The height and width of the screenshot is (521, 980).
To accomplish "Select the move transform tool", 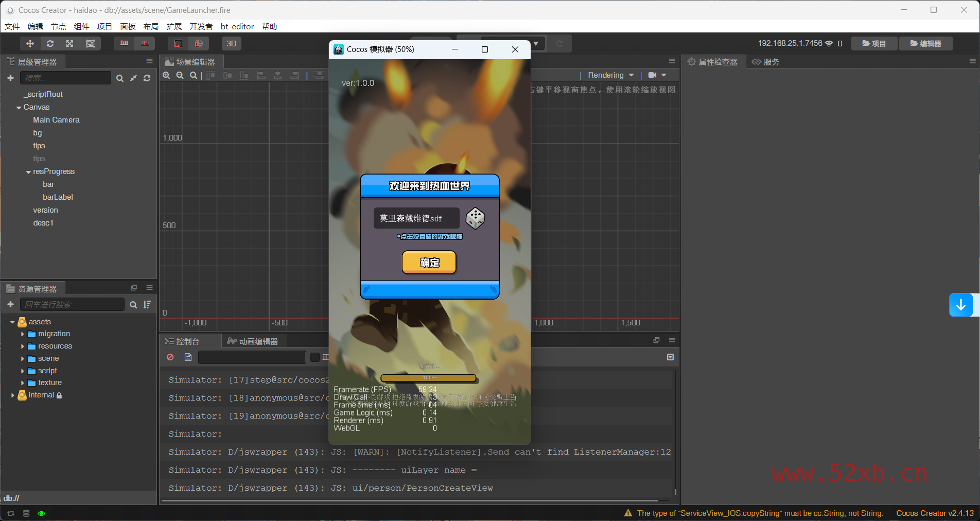I will pyautogui.click(x=30, y=44).
